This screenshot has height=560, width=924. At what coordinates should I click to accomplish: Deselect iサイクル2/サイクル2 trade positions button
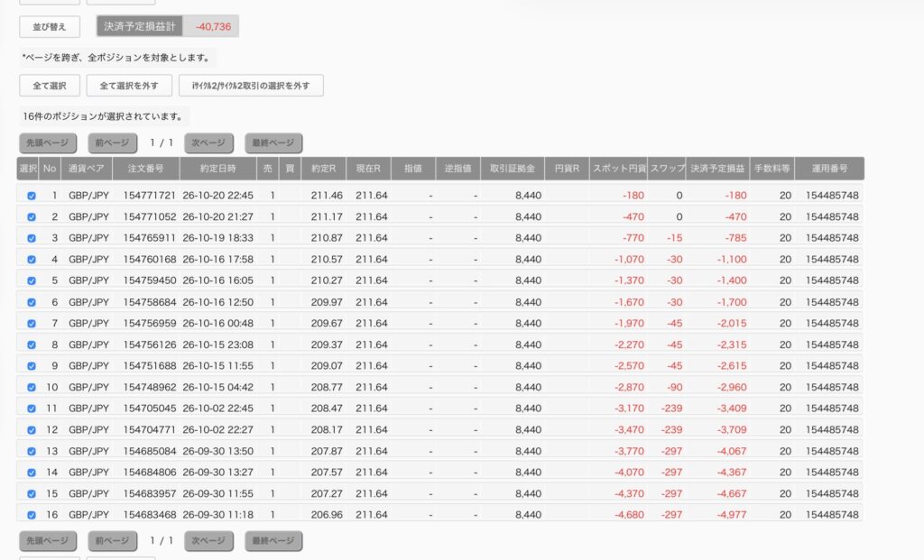pos(251,86)
